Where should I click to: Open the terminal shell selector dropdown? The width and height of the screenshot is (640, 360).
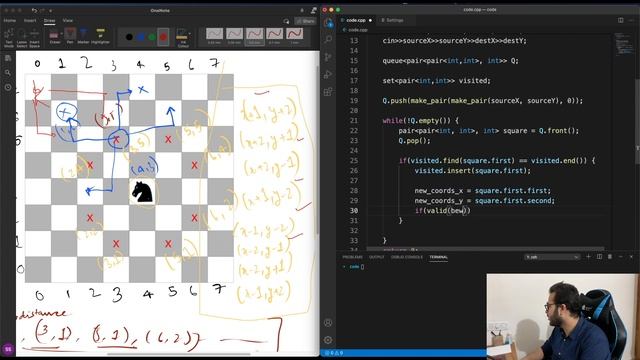[552, 257]
